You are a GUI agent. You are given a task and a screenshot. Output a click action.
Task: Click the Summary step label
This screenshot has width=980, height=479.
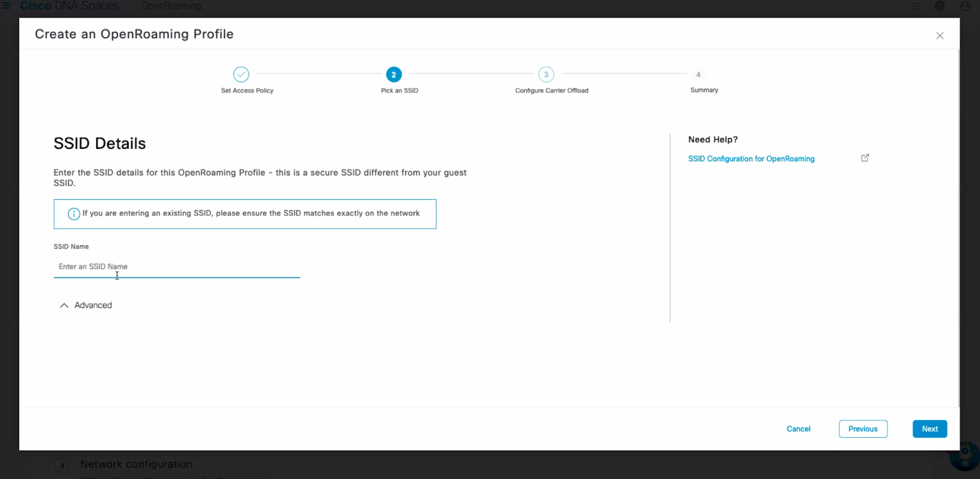coord(704,90)
